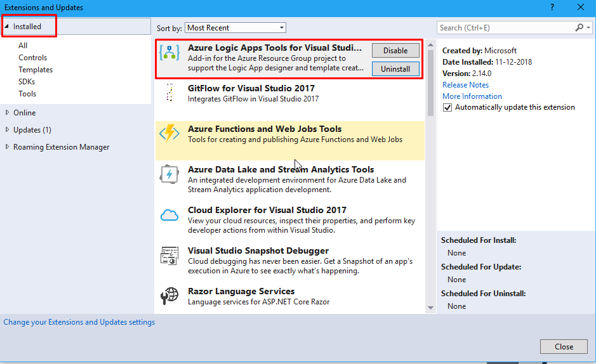The height and width of the screenshot is (364, 596).
Task: Select the SDKs category
Action: tap(27, 82)
